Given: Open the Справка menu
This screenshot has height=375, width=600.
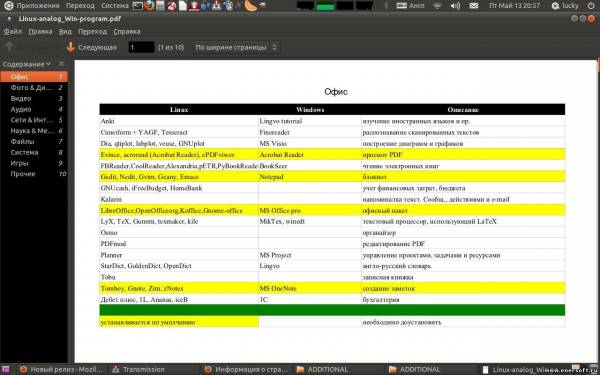Looking at the screenshot, I should [127, 31].
